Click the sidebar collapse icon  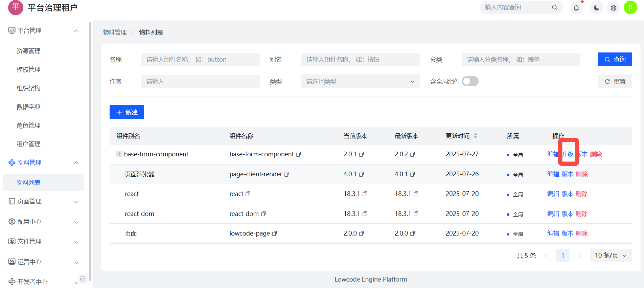pyautogui.click(x=83, y=279)
